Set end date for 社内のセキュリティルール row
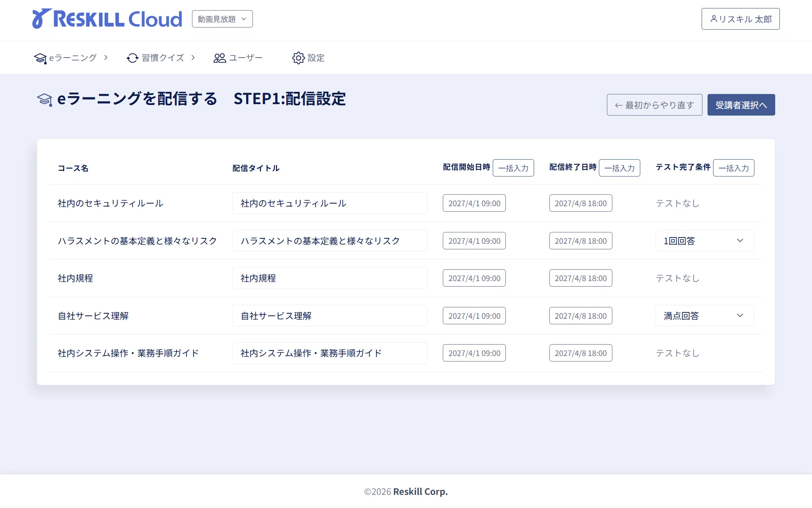The image size is (812, 508). pos(581,203)
